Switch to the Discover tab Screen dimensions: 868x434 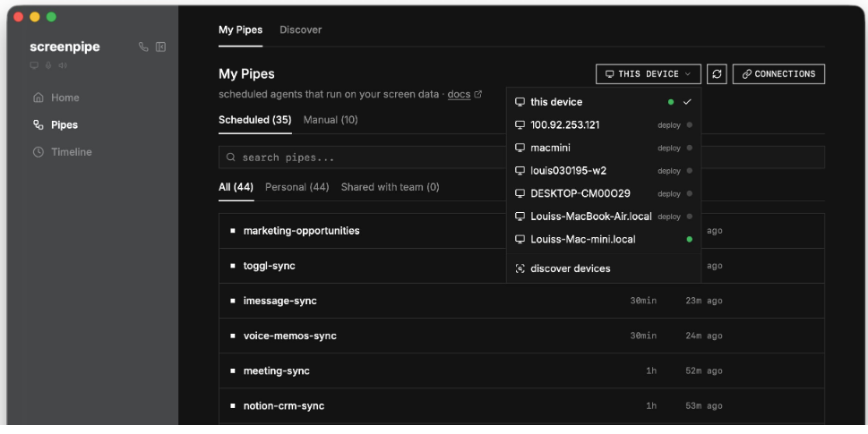[x=300, y=30]
